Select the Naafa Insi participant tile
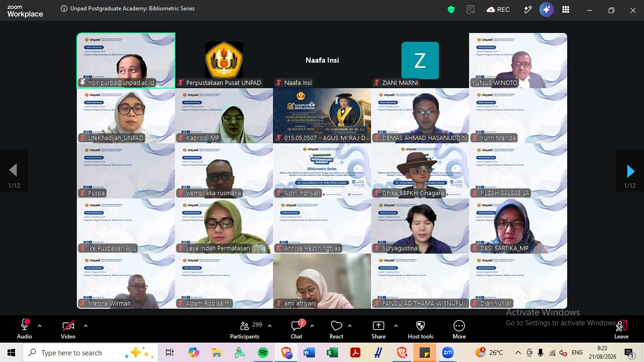 point(322,60)
